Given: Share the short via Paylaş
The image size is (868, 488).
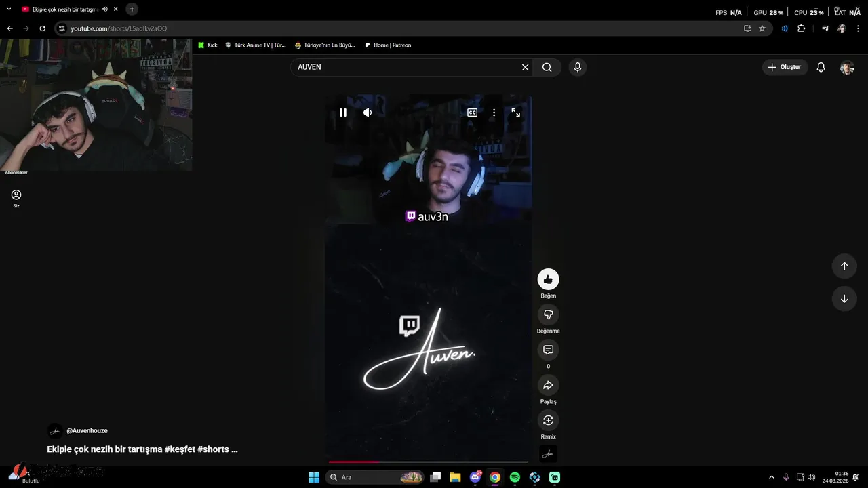Looking at the screenshot, I should coord(548,385).
